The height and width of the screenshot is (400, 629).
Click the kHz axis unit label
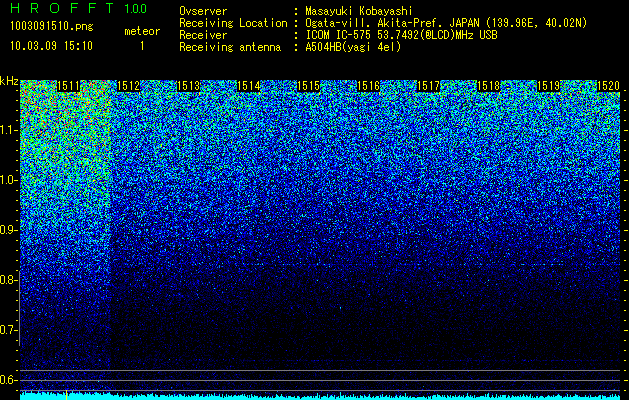click(9, 81)
